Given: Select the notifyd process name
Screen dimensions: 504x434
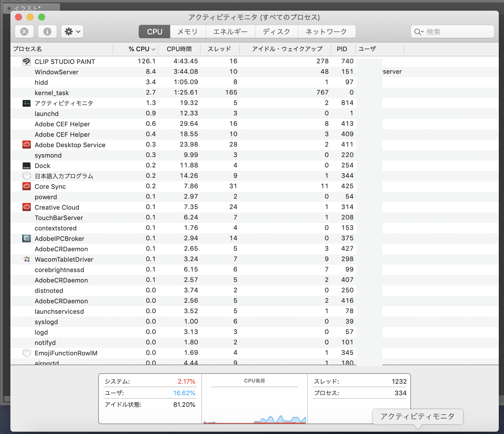Looking at the screenshot, I should tap(45, 343).
